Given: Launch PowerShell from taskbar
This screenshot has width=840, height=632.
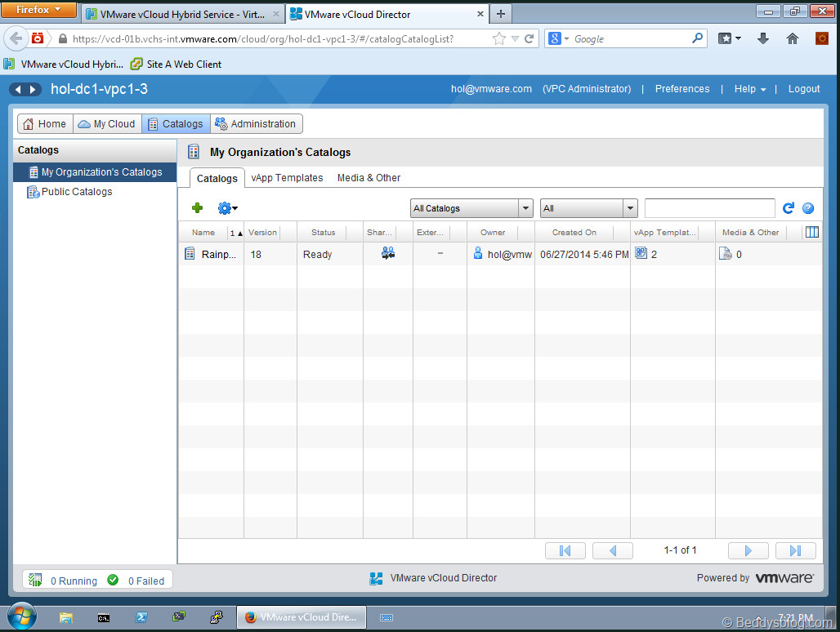Looking at the screenshot, I should click(x=141, y=617).
